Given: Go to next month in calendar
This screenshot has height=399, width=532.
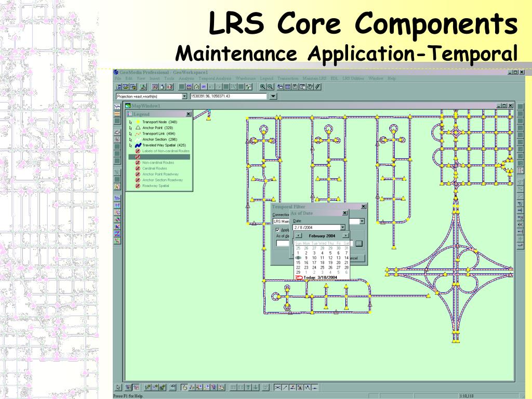Looking at the screenshot, I should click(345, 235).
